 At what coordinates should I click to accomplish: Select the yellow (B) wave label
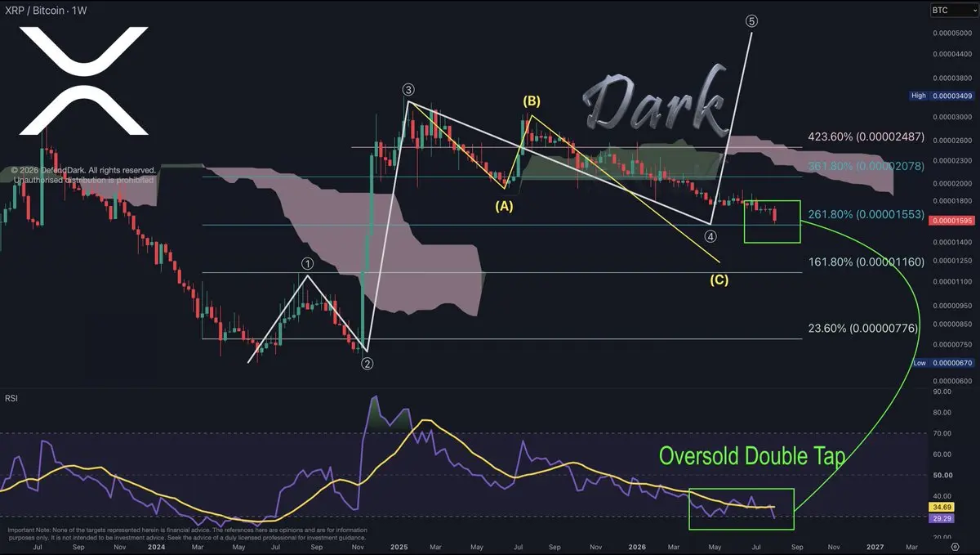(532, 101)
